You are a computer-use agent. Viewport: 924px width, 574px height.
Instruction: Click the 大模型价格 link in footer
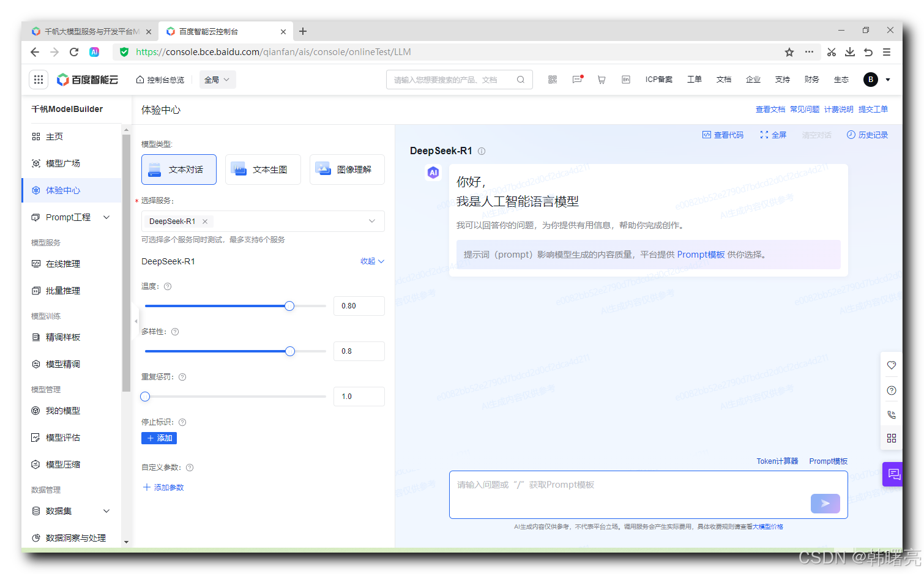(767, 527)
